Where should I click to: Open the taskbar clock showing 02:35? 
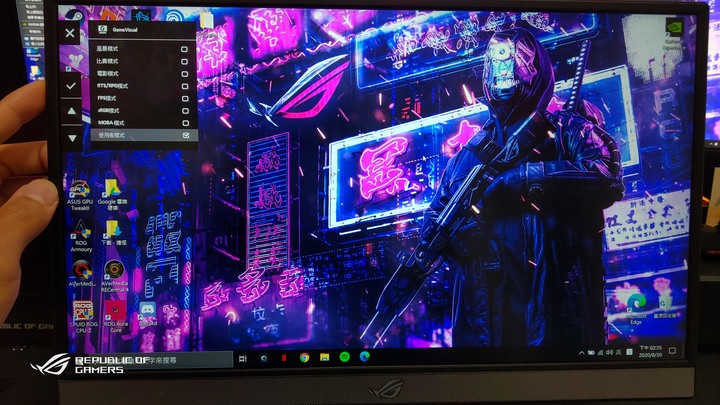[x=650, y=352]
